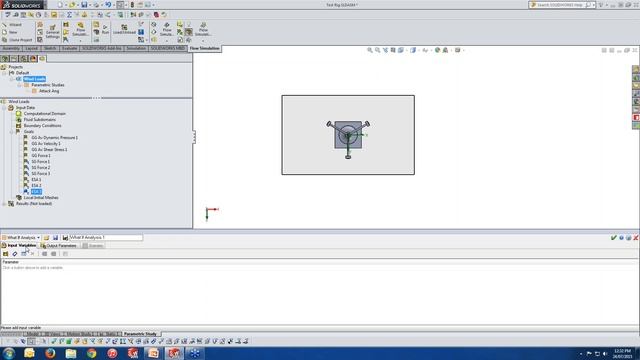Click the New document icon
Image resolution: width=640 pixels, height=360 pixels.
click(60, 5)
